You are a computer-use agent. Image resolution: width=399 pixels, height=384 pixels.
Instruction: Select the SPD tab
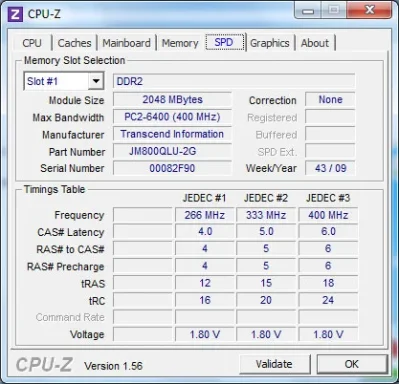pyautogui.click(x=225, y=42)
